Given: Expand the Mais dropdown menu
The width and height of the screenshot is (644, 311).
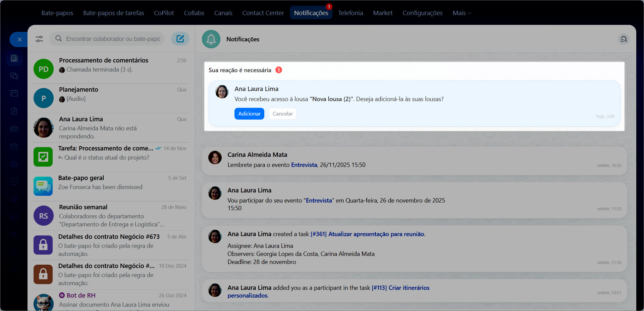Looking at the screenshot, I should [x=462, y=13].
